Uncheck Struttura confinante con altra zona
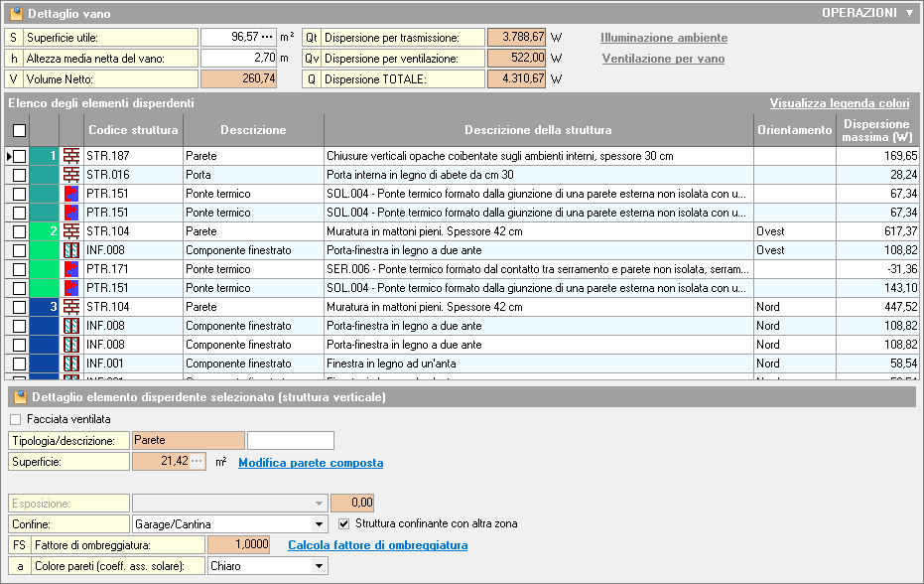Image resolution: width=924 pixels, height=584 pixels. tap(344, 523)
